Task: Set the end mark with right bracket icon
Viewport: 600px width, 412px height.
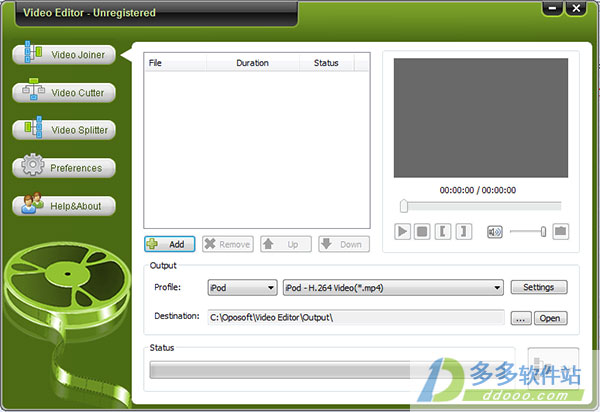Action: pyautogui.click(x=463, y=231)
